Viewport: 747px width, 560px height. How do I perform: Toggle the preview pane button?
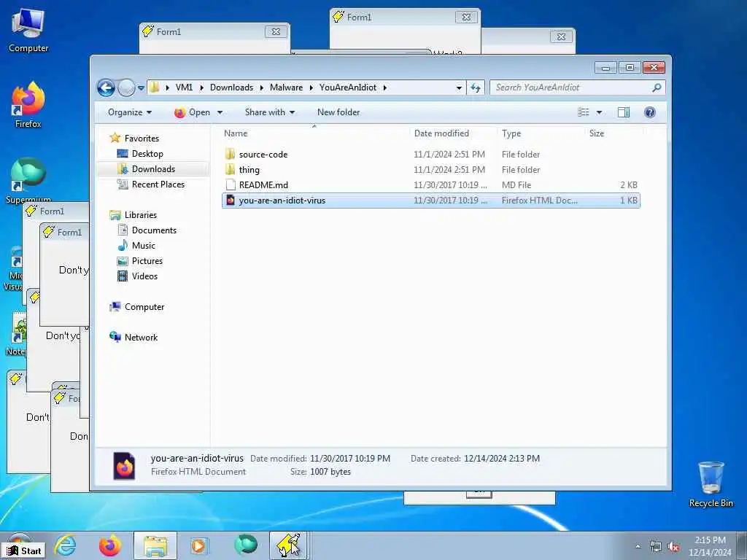624,112
